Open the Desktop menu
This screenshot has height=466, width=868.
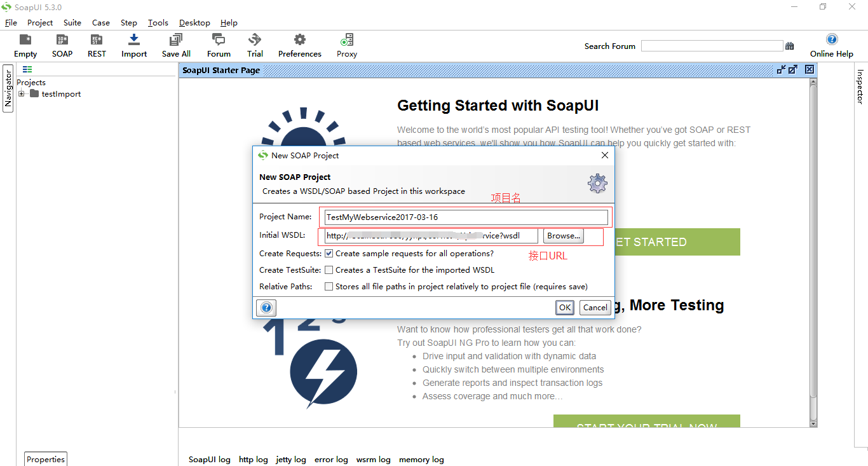click(x=194, y=22)
